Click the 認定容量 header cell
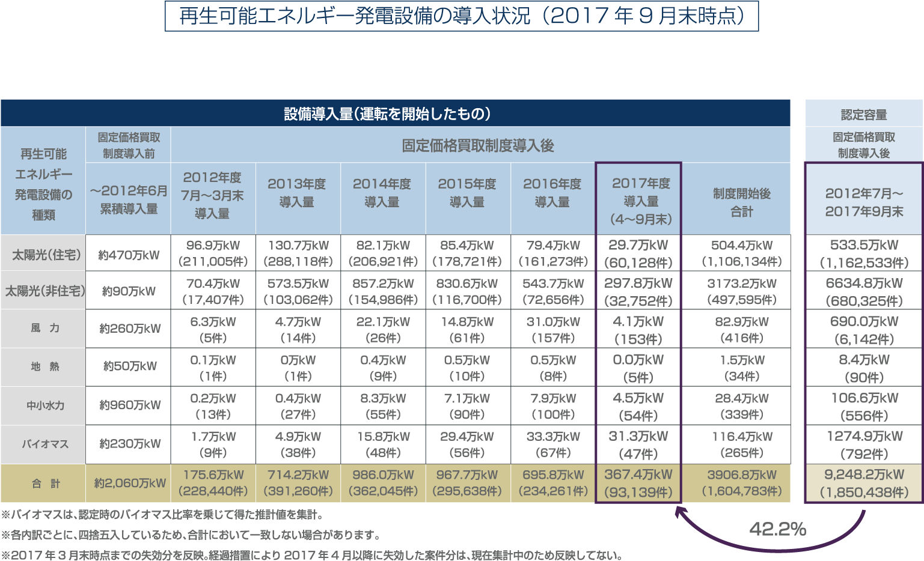The width and height of the screenshot is (924, 561). (x=864, y=113)
